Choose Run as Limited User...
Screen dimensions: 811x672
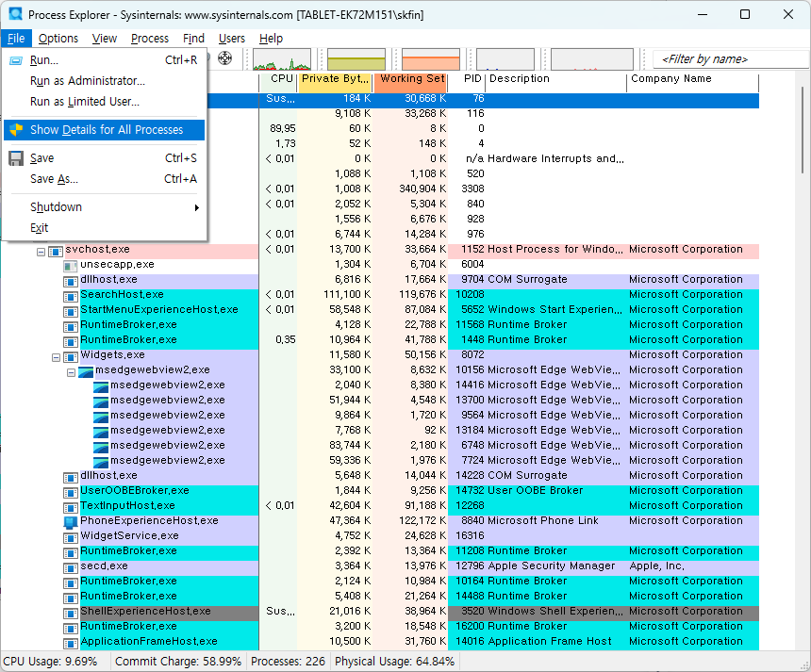(x=104, y=101)
